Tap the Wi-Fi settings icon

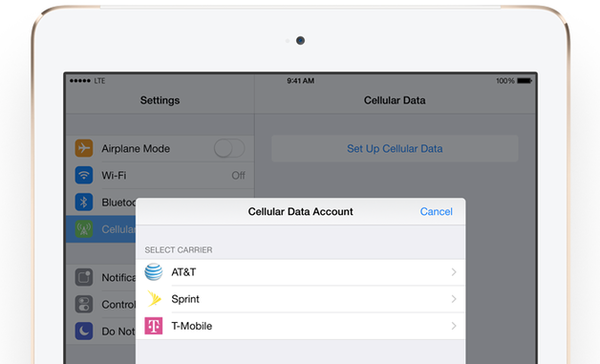[x=84, y=175]
